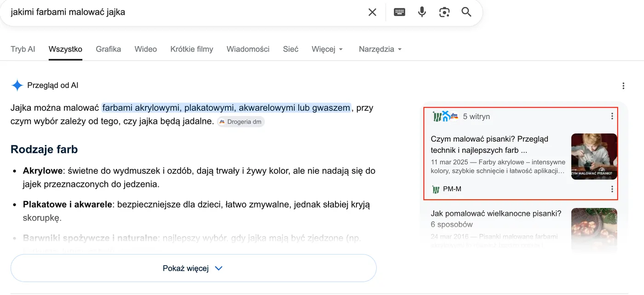Image resolution: width=644 pixels, height=295 pixels.
Task: Open AI overview three-dot options menu
Action: tap(623, 86)
